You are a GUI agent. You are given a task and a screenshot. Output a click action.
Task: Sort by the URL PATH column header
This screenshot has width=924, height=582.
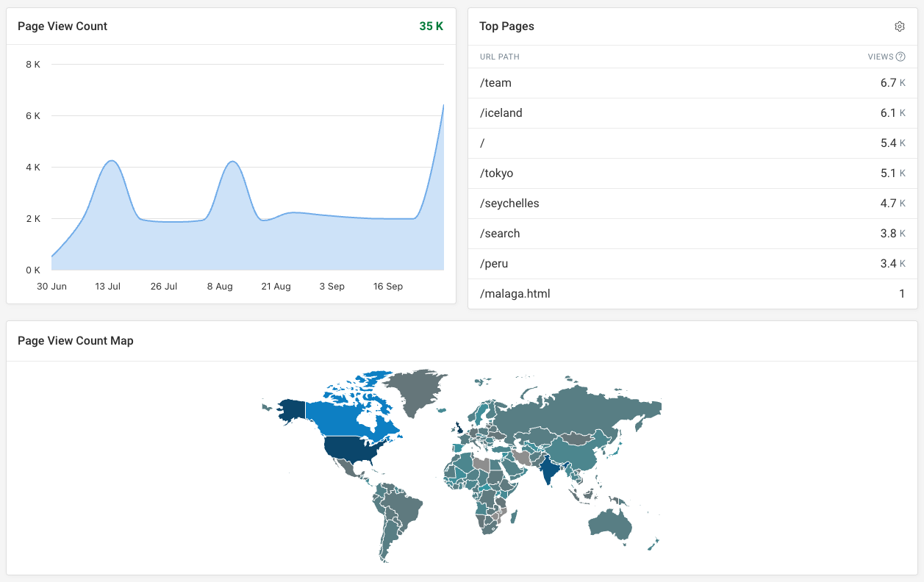[501, 57]
